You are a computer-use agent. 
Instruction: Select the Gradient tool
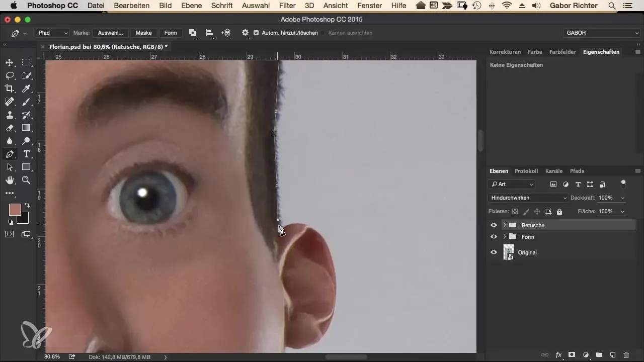(26, 128)
